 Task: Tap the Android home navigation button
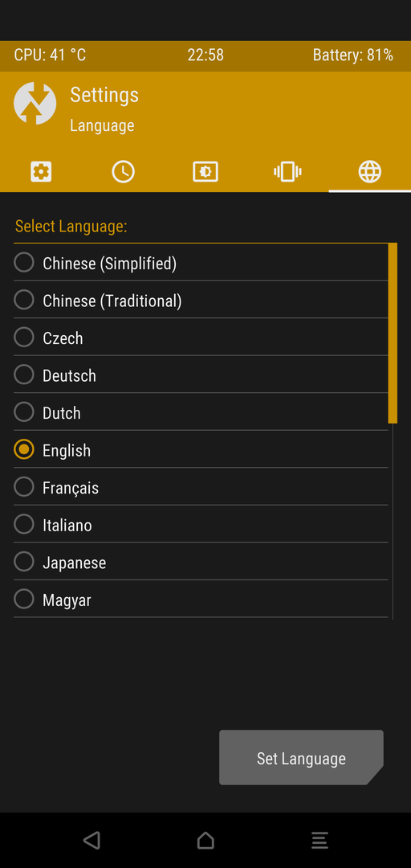coord(205,841)
